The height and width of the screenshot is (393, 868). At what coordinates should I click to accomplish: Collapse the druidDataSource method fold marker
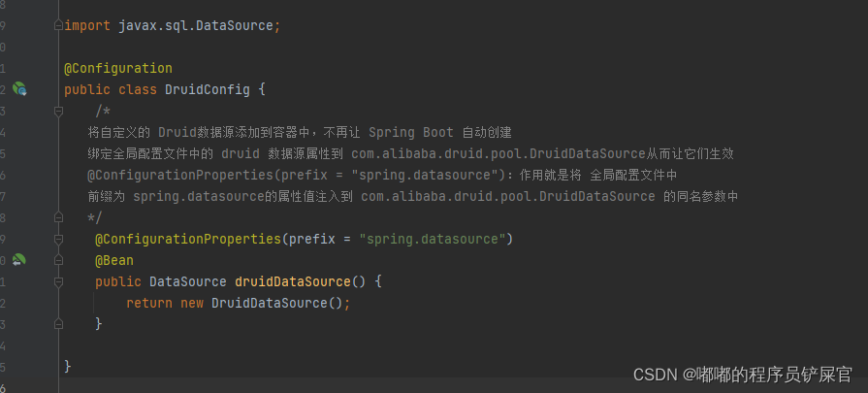click(58, 281)
